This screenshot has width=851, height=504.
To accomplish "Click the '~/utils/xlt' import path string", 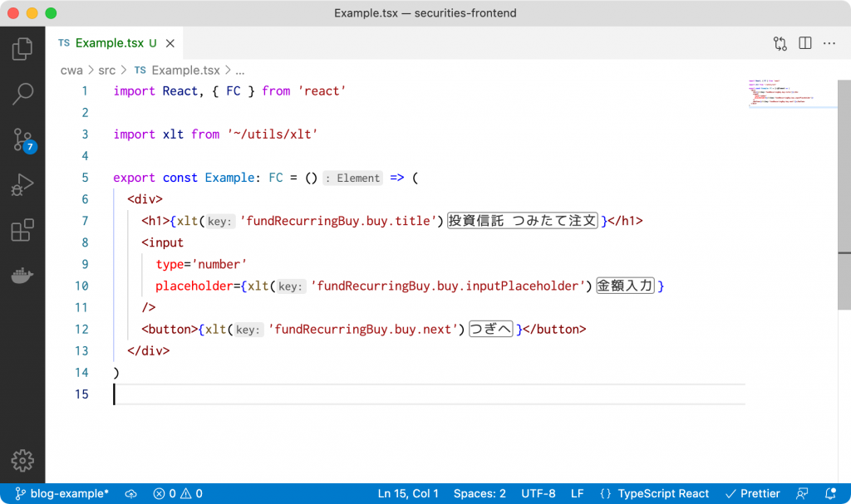I will tap(273, 135).
